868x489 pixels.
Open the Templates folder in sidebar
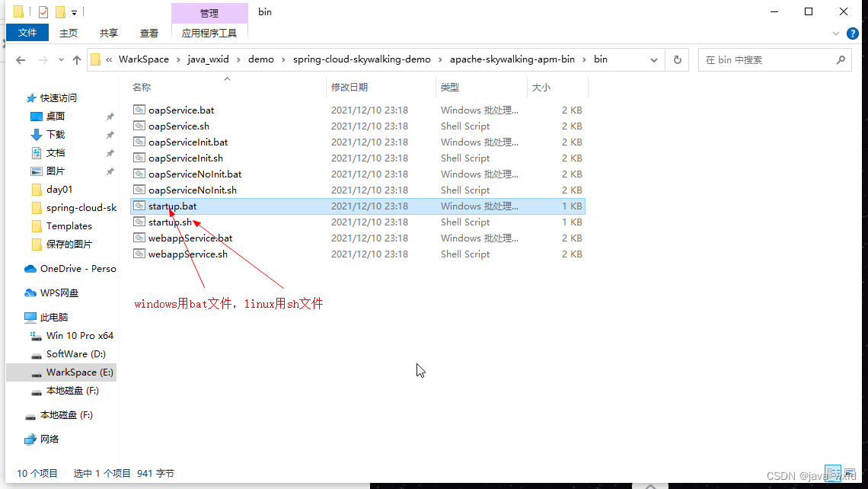click(69, 226)
